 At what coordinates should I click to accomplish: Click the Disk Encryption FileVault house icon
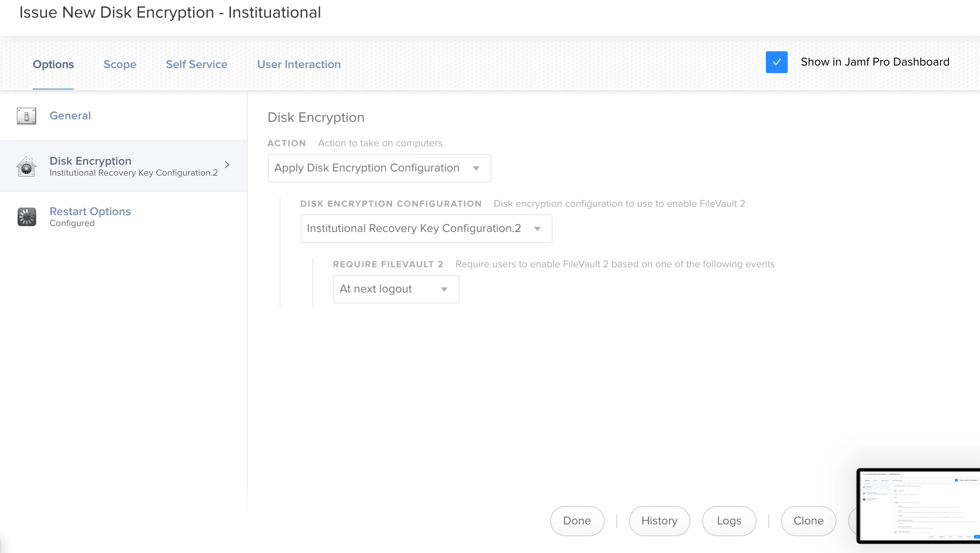pyautogui.click(x=26, y=167)
